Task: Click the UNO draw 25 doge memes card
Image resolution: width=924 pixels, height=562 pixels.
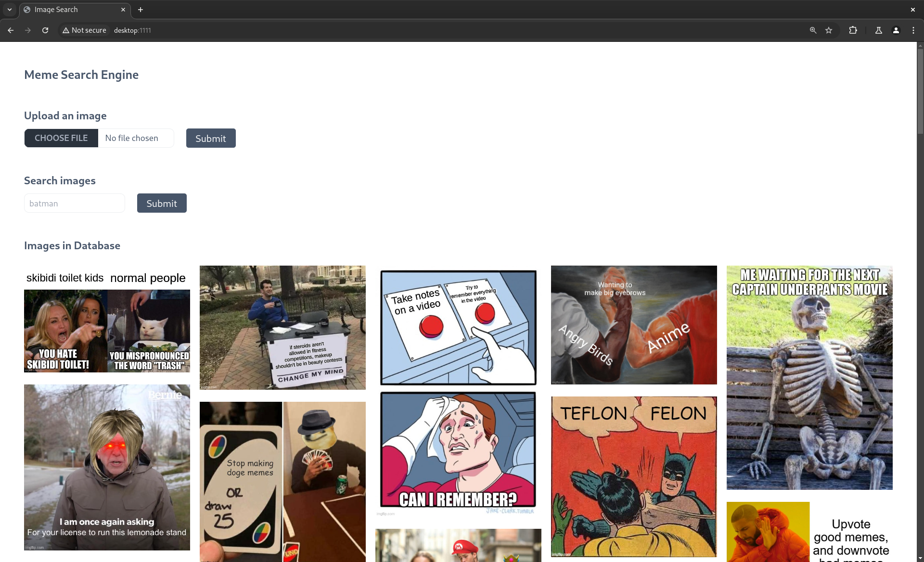Action: pyautogui.click(x=282, y=482)
